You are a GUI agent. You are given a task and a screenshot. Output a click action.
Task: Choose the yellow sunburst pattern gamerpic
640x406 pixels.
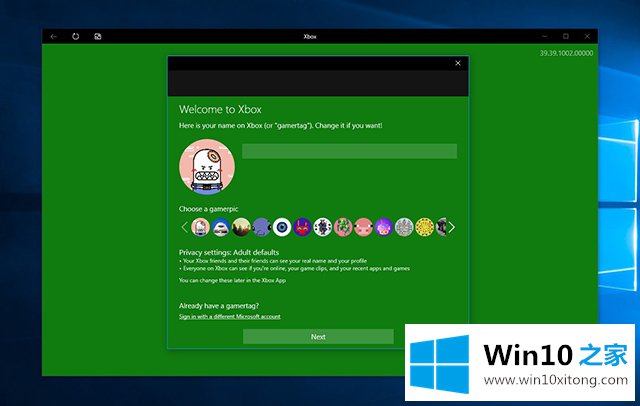(424, 227)
